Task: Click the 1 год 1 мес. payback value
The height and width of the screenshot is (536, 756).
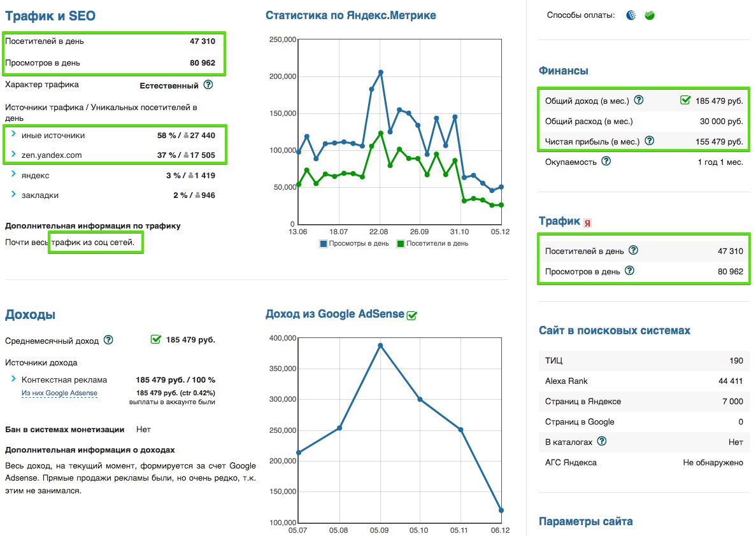Action: (x=720, y=162)
